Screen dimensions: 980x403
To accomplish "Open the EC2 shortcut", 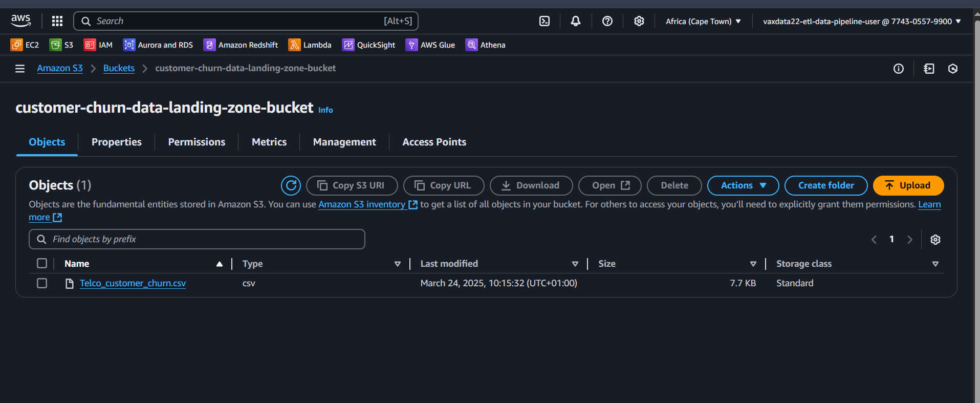I will [25, 45].
